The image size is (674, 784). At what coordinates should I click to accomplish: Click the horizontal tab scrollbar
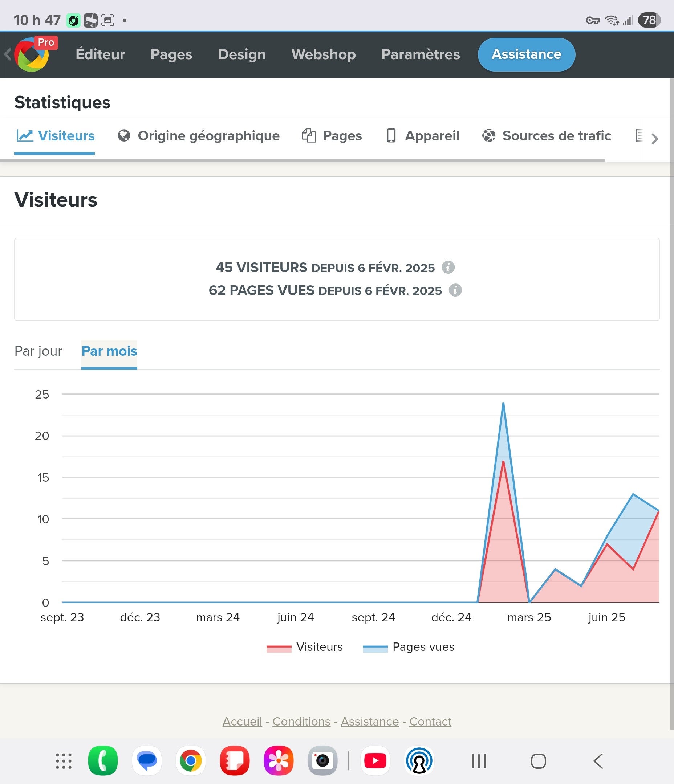(x=303, y=160)
